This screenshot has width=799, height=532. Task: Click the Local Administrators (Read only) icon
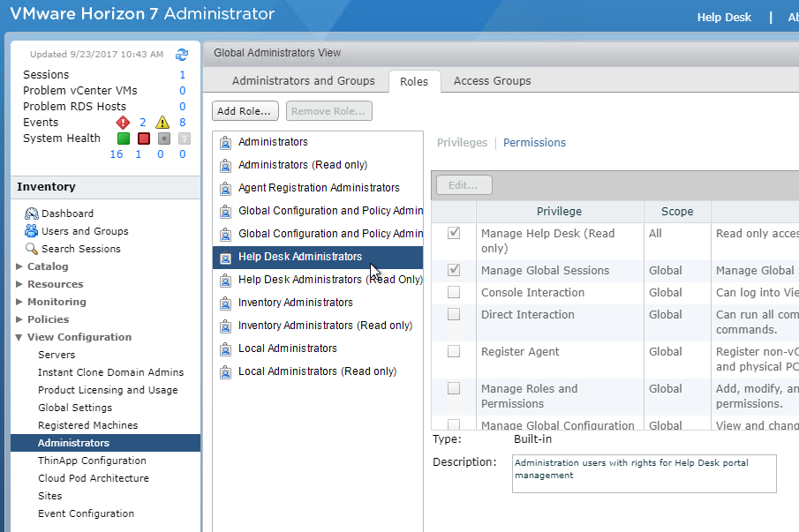pos(225,372)
